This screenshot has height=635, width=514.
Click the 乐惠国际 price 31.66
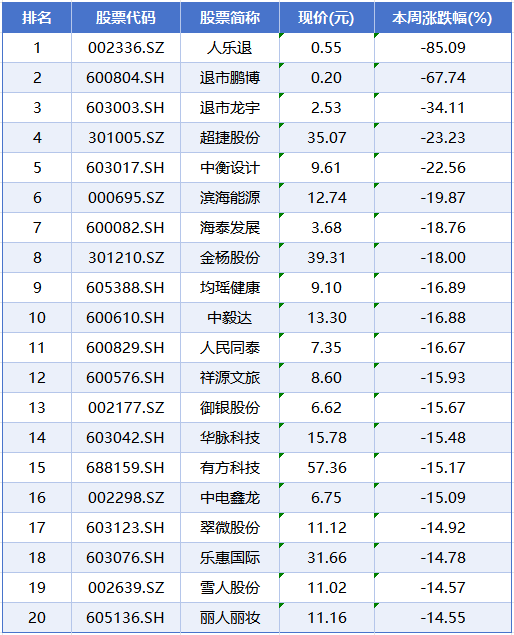pos(326,558)
